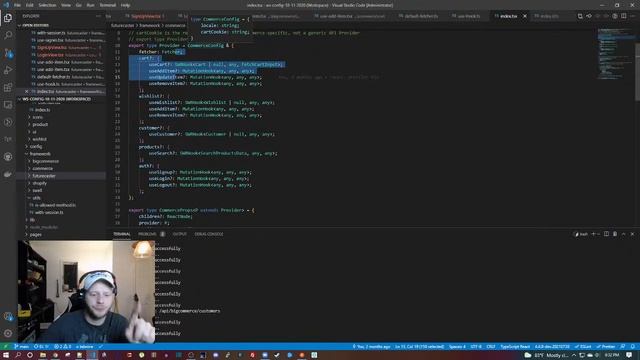Click the Windows Start button
This screenshot has width=640, height=360.
click(6, 355)
